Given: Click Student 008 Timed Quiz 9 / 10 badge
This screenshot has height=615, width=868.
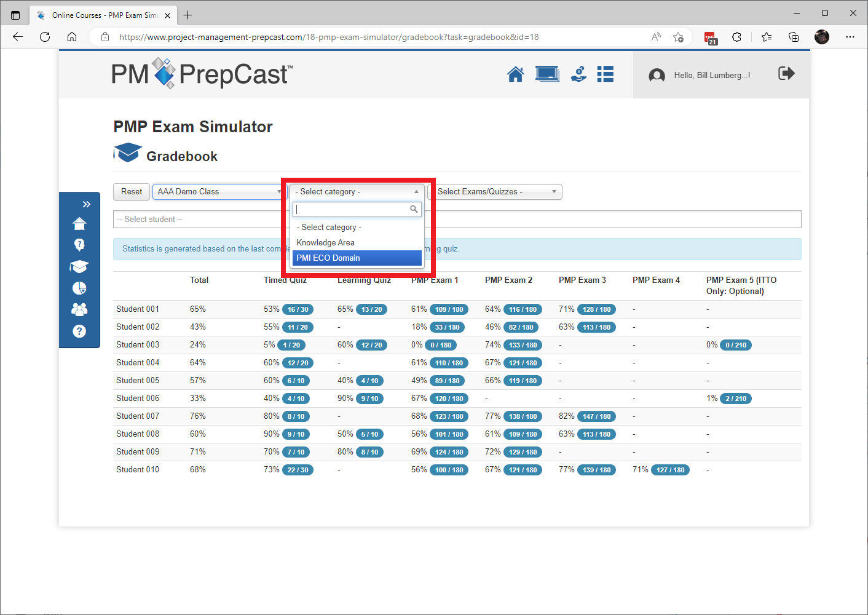Looking at the screenshot, I should [296, 434].
